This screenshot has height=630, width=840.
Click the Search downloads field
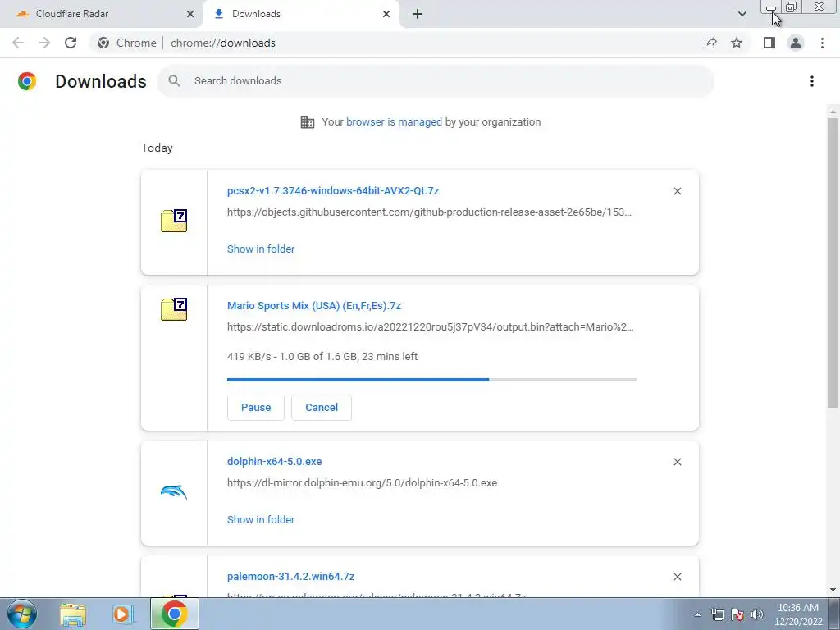click(436, 81)
